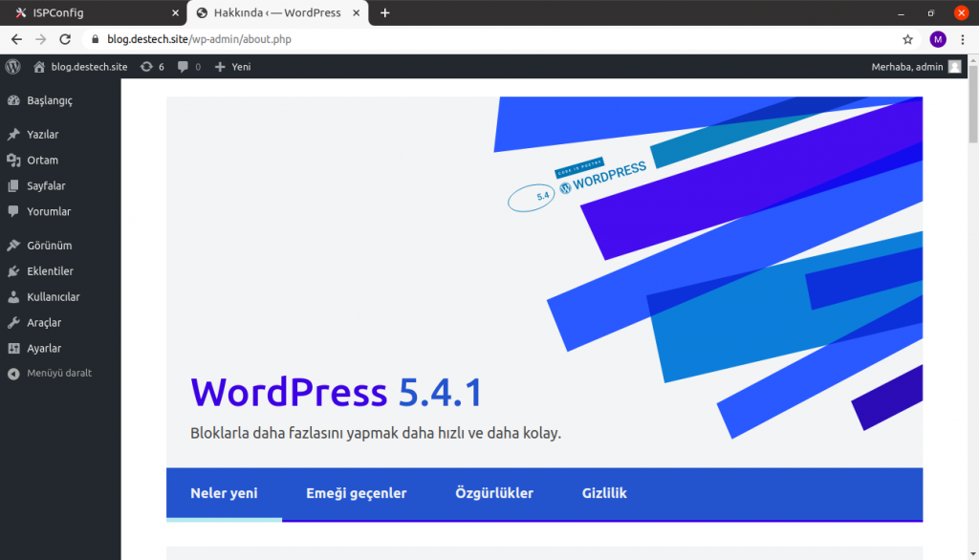Click the plus icon beside Yeni
This screenshot has width=979, height=560.
click(x=220, y=67)
